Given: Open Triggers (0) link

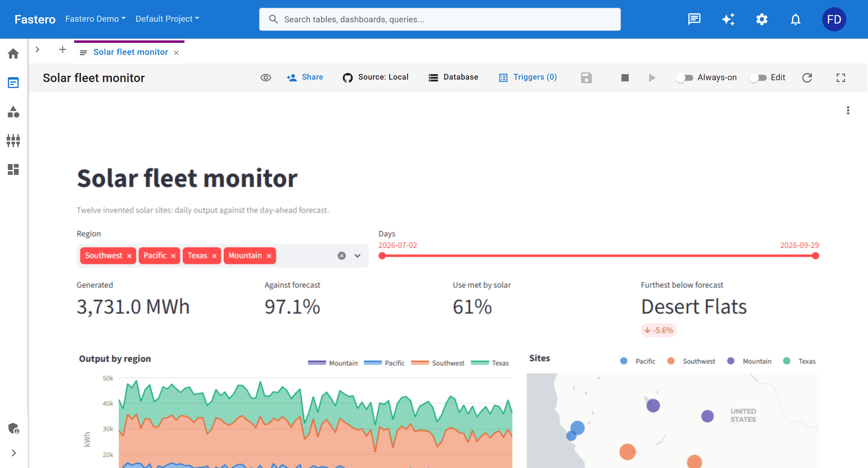Looking at the screenshot, I should [x=528, y=77].
